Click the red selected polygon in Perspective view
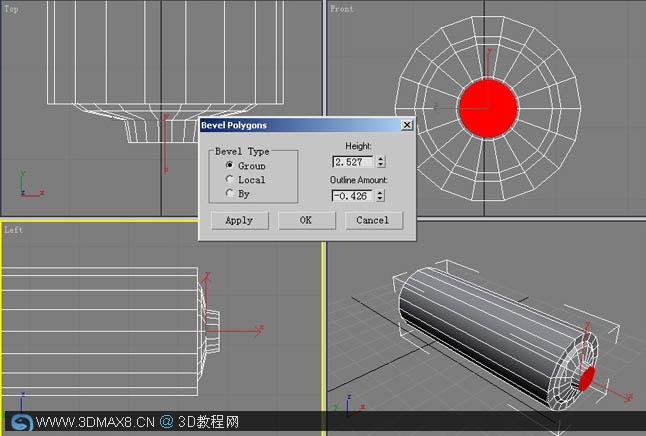Viewport: 646px width, 436px height. pos(587,379)
